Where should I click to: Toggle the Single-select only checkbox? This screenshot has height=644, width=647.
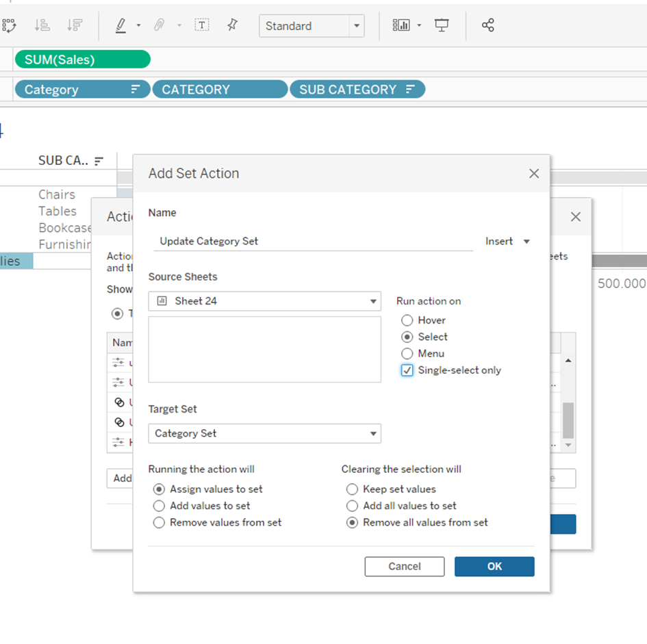[x=407, y=370]
